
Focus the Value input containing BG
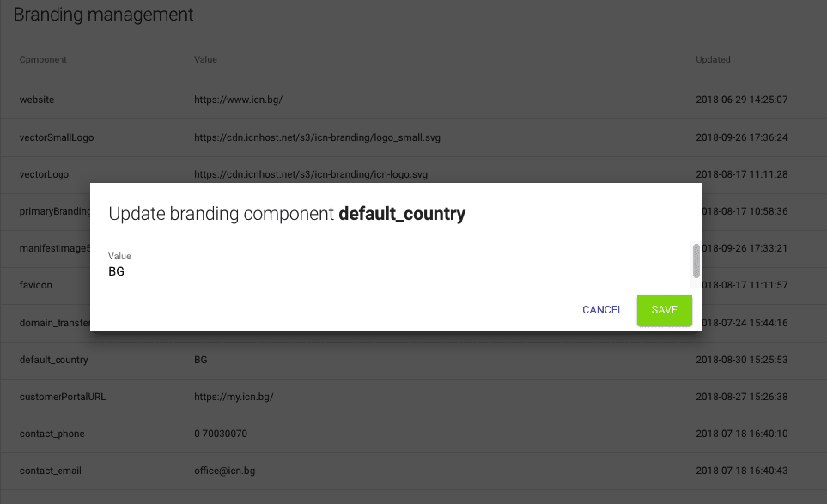pos(388,271)
